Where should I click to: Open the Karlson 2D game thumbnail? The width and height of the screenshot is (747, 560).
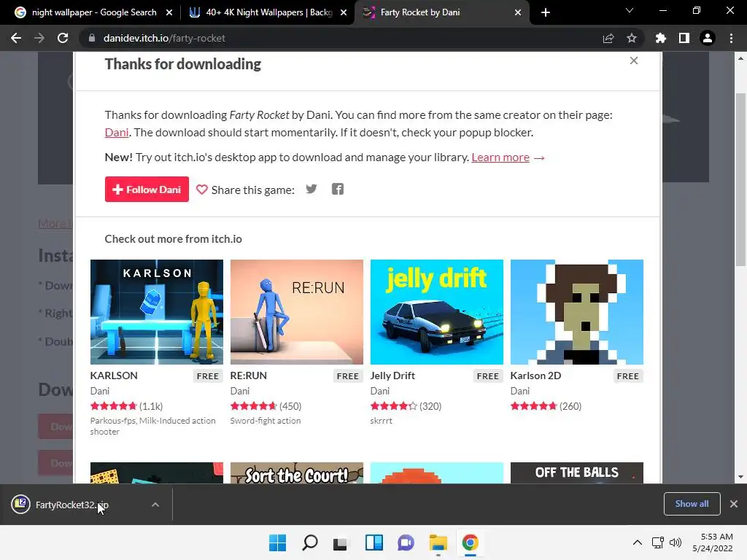(577, 312)
